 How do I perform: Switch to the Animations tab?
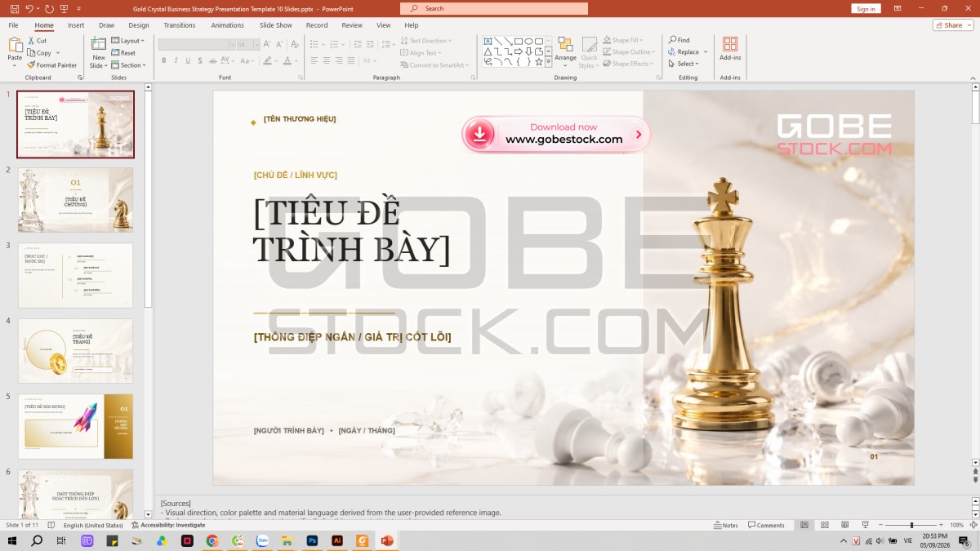(227, 25)
